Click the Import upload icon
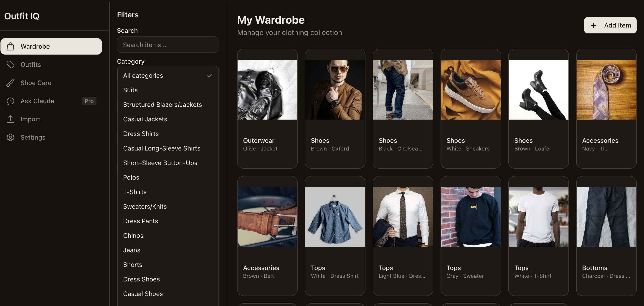The width and height of the screenshot is (644, 306). tap(10, 119)
